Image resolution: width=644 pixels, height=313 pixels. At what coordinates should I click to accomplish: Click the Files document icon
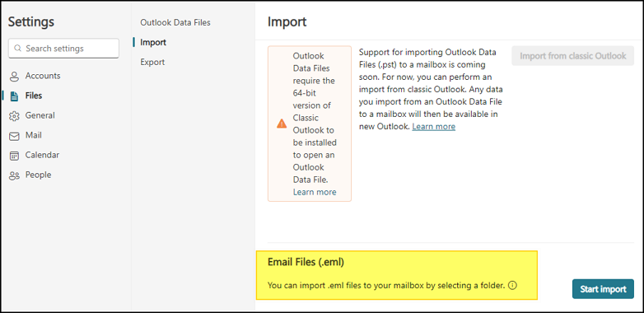[x=14, y=96]
